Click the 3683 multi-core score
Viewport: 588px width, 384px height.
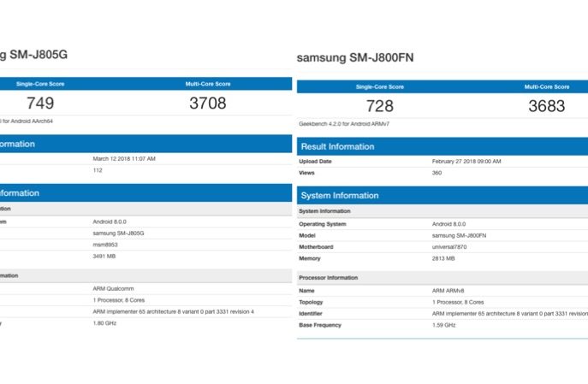click(548, 106)
